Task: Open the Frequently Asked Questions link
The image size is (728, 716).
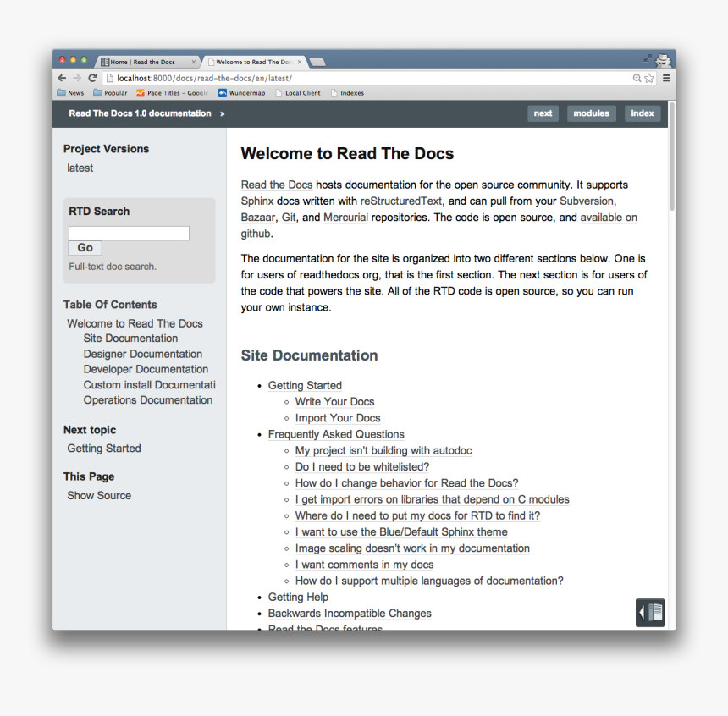Action: [336, 434]
